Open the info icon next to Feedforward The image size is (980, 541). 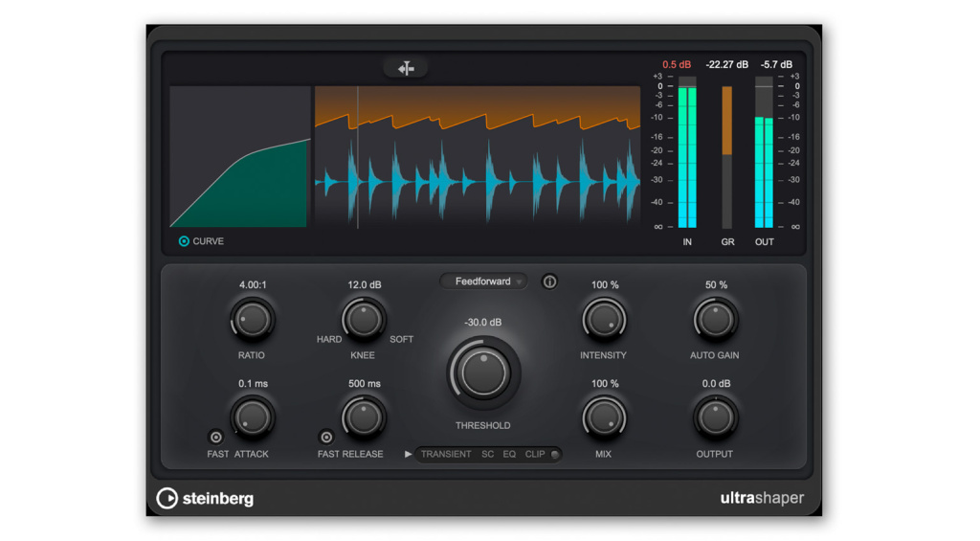(549, 282)
